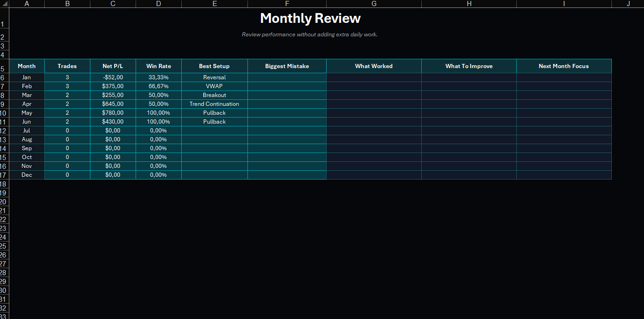Select column H header
The height and width of the screenshot is (319, 644).
coord(469,4)
